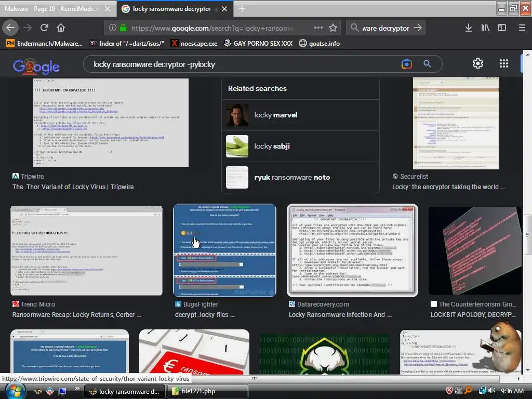This screenshot has height=399, width=532.
Task: Open Firefox hamburger menu
Action: [x=522, y=28]
